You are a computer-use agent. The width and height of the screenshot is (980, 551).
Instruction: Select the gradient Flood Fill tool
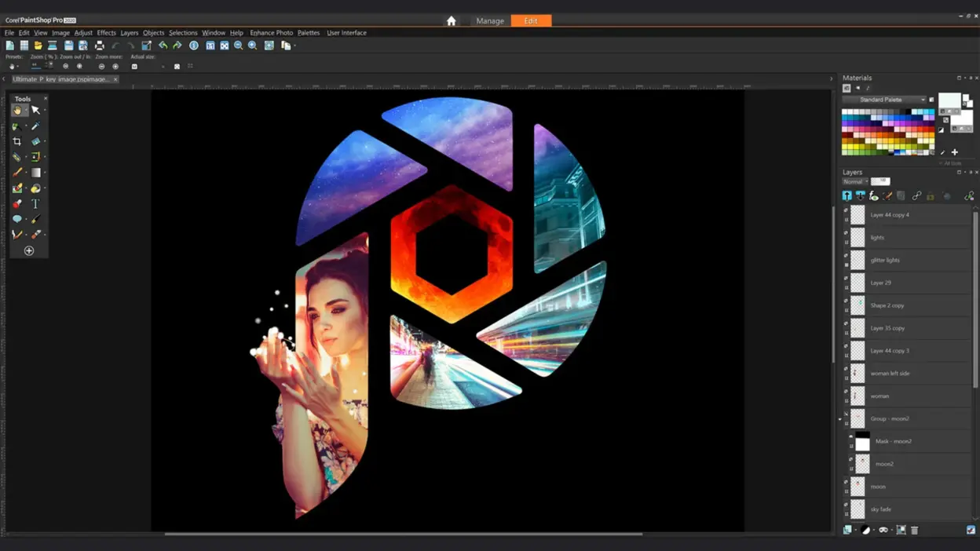(35, 173)
